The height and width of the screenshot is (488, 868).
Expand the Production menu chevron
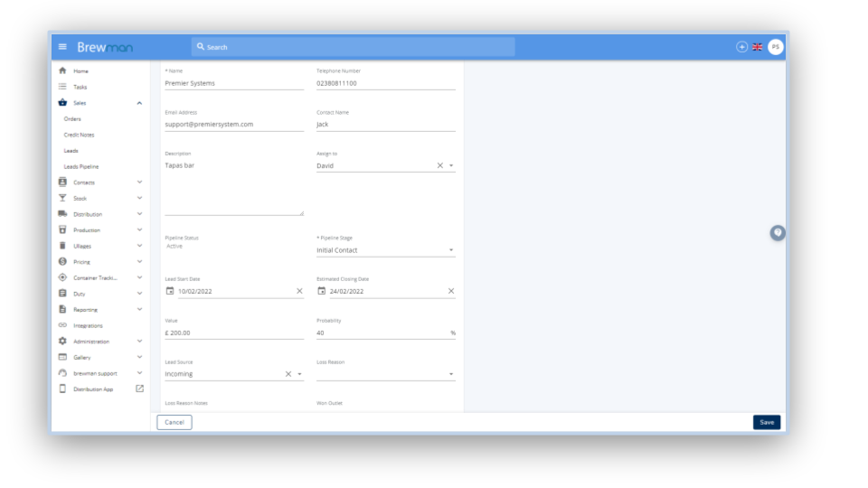139,230
